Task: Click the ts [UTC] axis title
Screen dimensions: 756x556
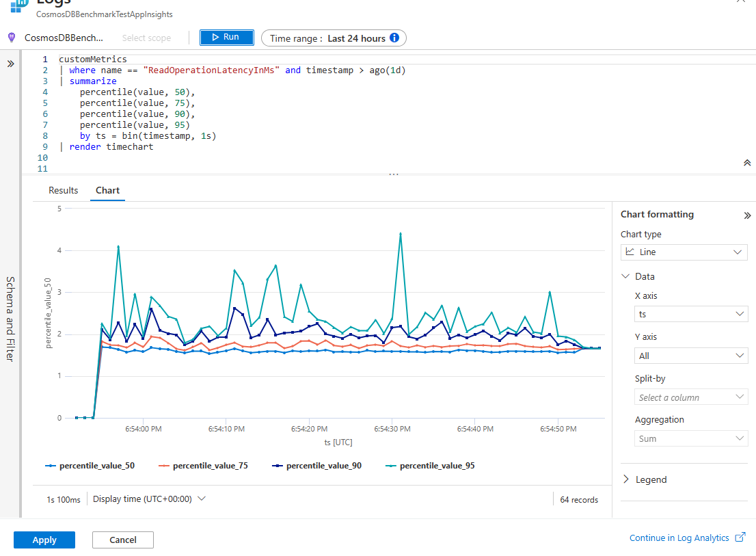Action: [338, 442]
